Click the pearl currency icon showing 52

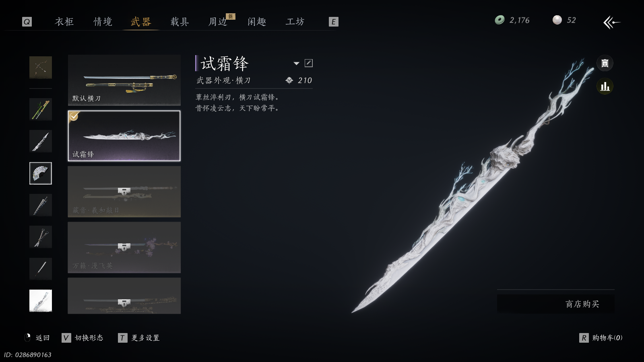point(557,20)
